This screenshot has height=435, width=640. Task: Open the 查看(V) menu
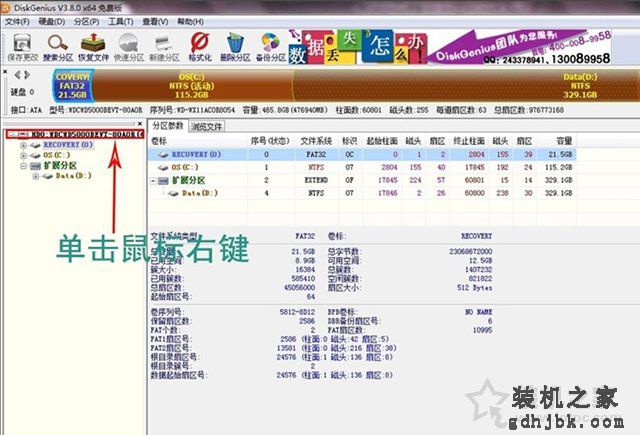155,22
